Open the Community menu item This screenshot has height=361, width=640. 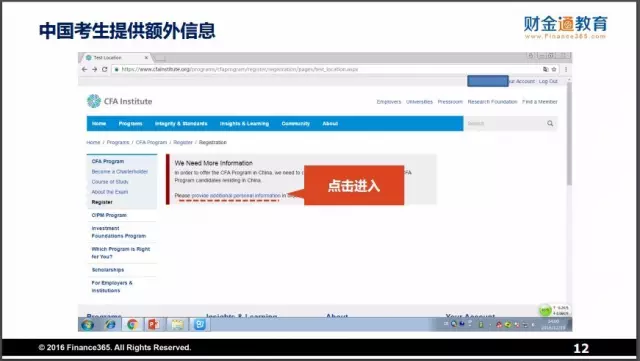(296, 123)
